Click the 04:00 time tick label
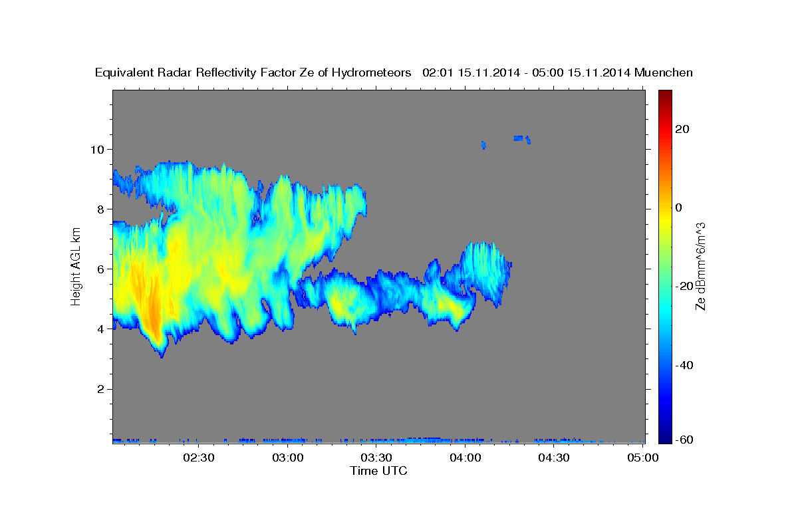 (x=465, y=458)
